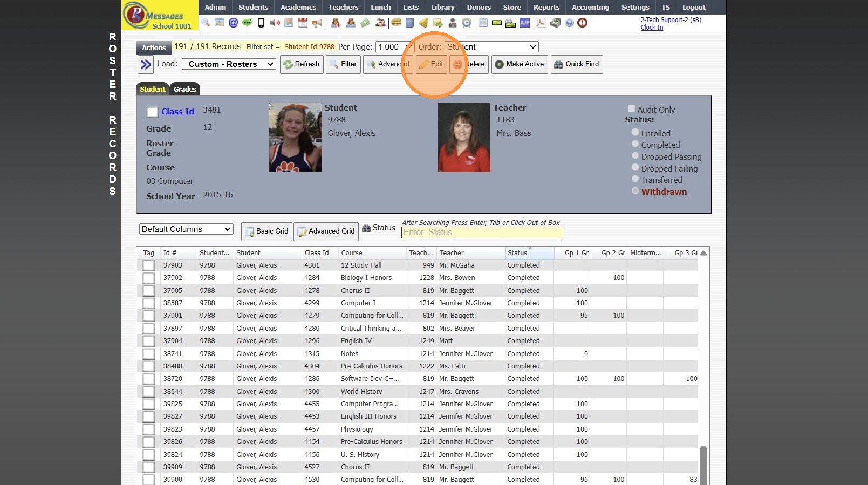The height and width of the screenshot is (485, 868).
Task: Click the hamburger lunch icon
Action: (396, 23)
